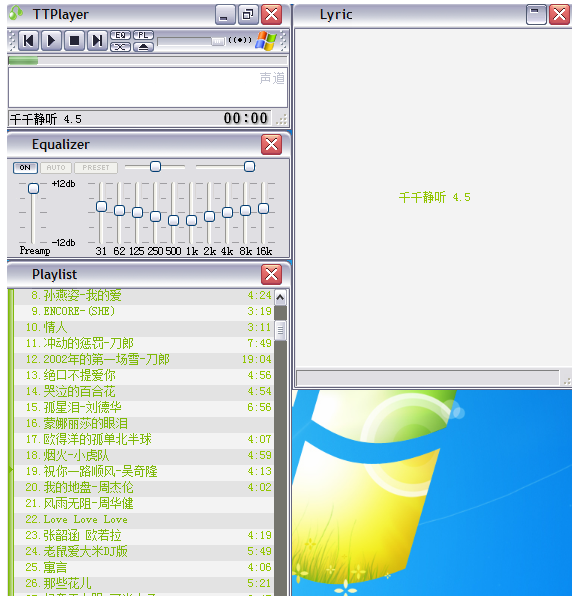Click the crossed-arrows button under EQ

click(x=120, y=47)
